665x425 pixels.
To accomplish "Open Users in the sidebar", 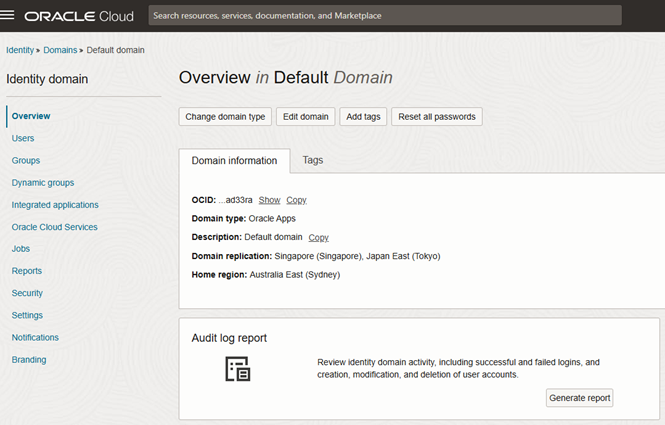I will pyautogui.click(x=23, y=138).
